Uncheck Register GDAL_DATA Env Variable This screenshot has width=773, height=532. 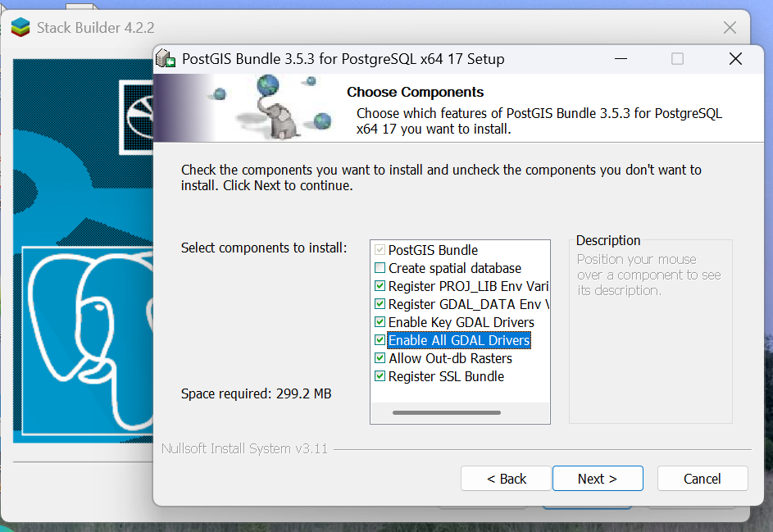tap(380, 304)
